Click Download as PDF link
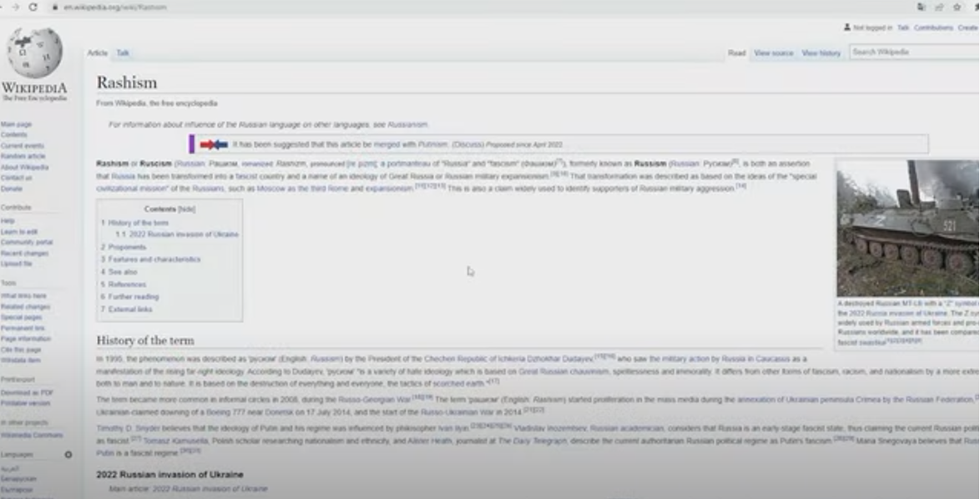Viewport: 980px width, 499px height. (x=27, y=392)
